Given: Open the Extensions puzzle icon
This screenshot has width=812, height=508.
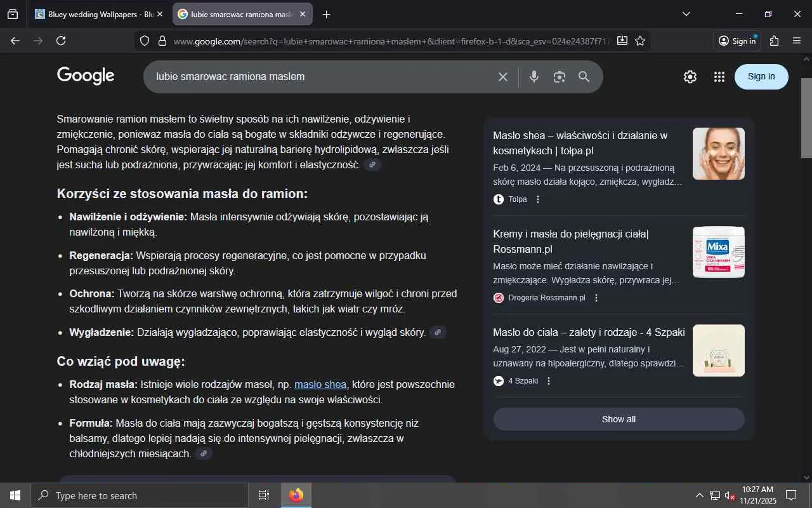Looking at the screenshot, I should [774, 41].
